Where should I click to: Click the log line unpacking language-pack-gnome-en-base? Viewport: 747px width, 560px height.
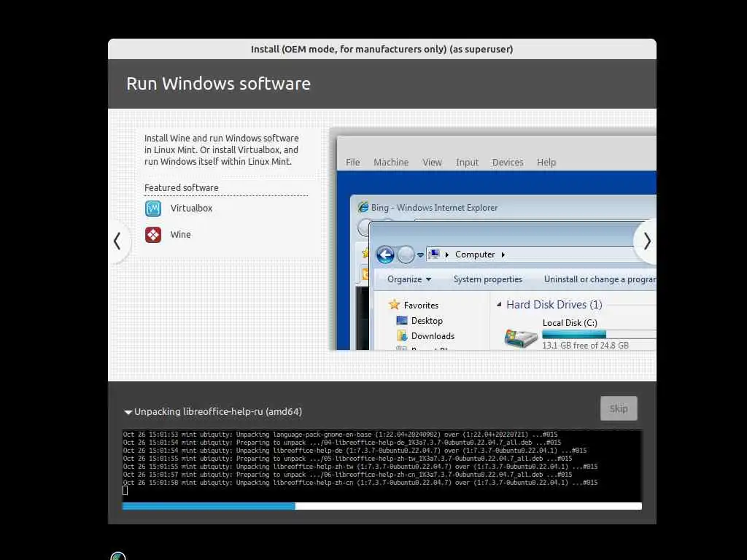coord(340,435)
